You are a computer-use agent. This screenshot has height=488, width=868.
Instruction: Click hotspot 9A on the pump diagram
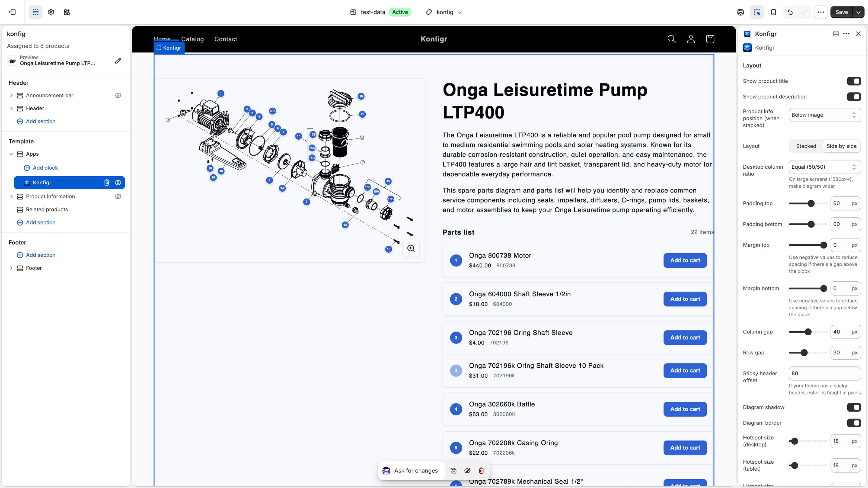[x=282, y=188]
